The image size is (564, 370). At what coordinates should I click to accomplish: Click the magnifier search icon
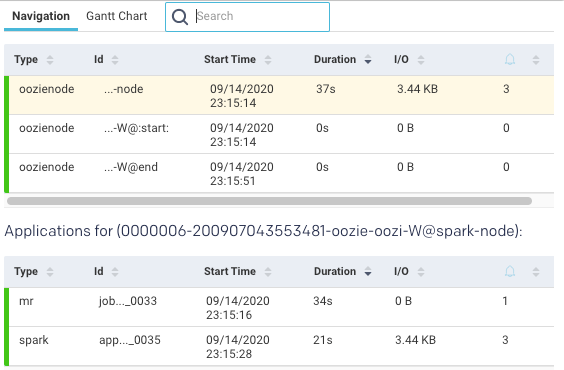pyautogui.click(x=180, y=17)
